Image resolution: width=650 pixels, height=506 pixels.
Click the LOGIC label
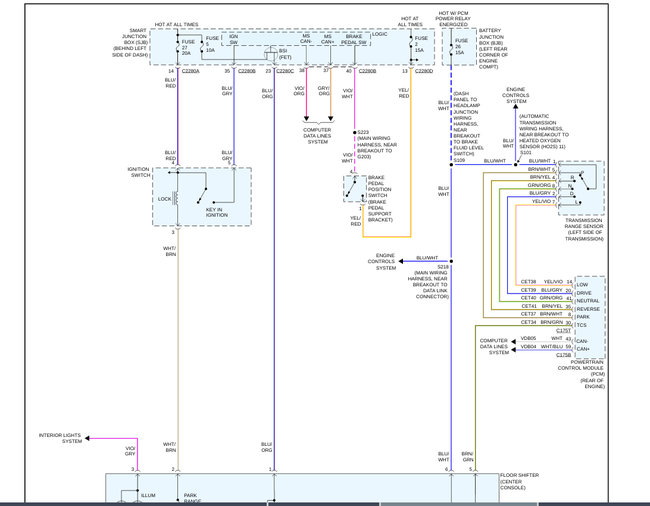pos(379,34)
